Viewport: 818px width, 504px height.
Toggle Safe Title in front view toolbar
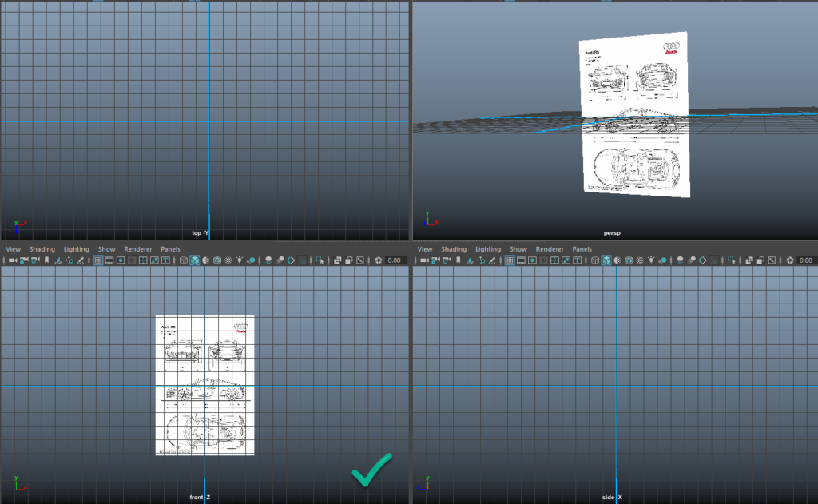166,260
